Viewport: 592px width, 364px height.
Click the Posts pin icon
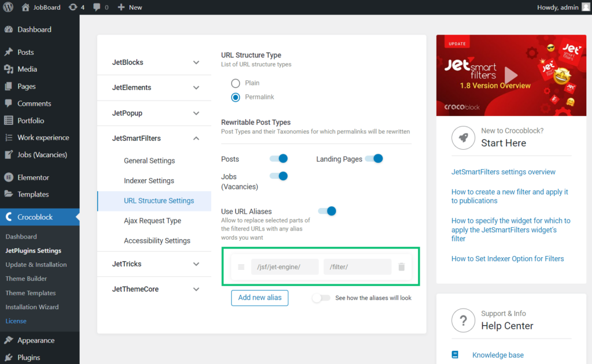(9, 52)
